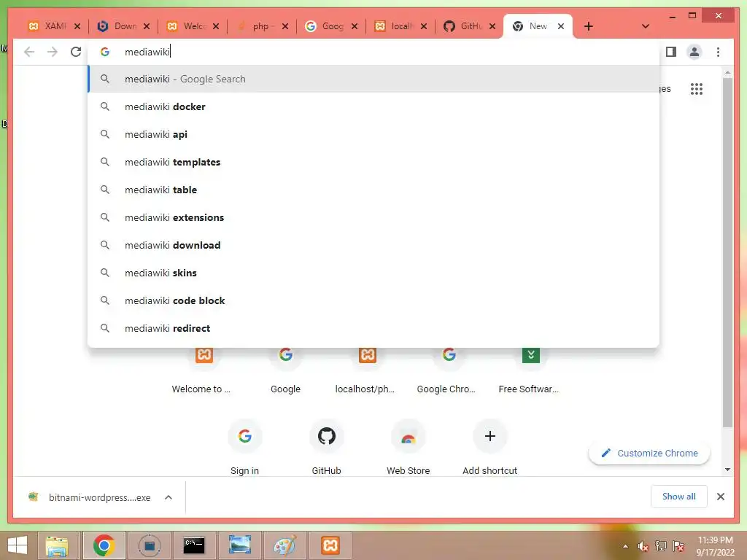Select the 'mediawiki docker' suggestion
This screenshot has width=747, height=560.
click(374, 106)
